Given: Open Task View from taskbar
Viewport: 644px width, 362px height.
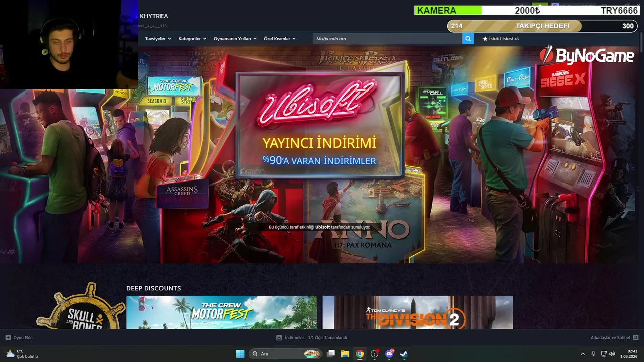Looking at the screenshot, I should pos(331,354).
